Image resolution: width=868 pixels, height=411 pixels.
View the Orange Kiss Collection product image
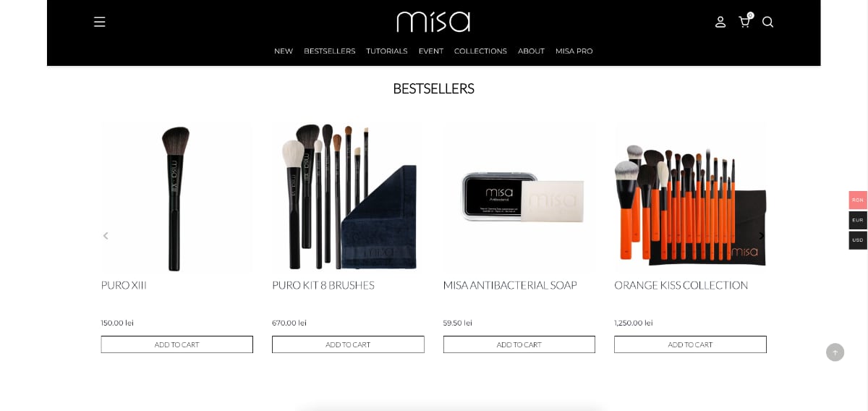point(690,197)
